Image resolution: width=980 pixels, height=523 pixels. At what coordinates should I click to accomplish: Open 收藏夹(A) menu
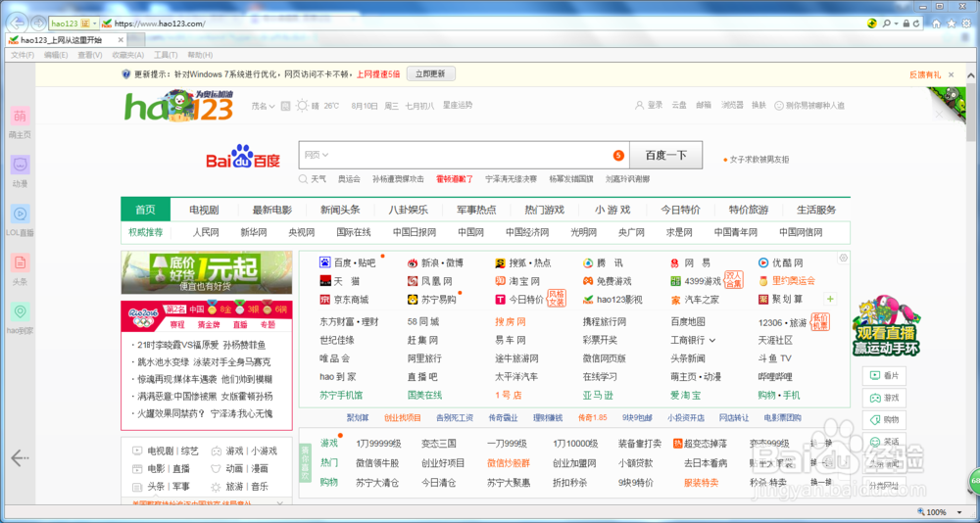[x=128, y=55]
